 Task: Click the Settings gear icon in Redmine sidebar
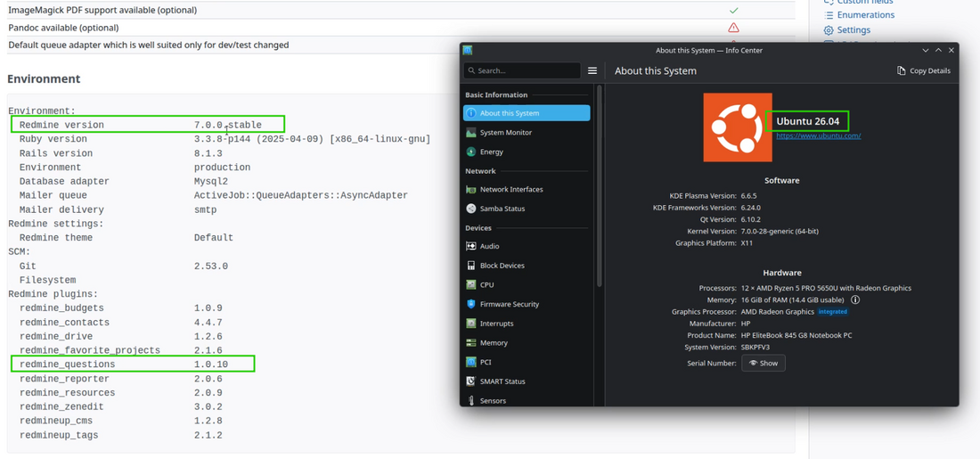point(829,30)
